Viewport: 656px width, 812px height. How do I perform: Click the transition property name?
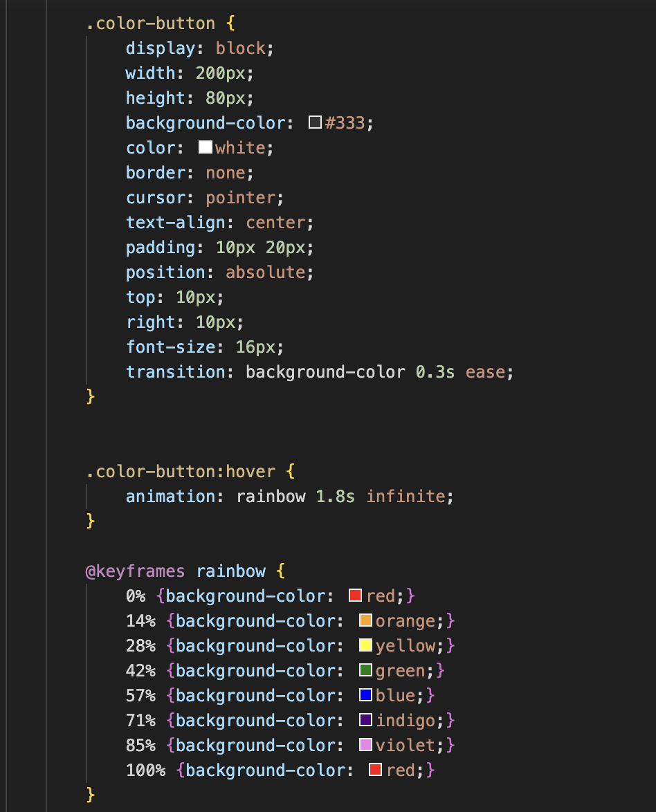pos(176,372)
